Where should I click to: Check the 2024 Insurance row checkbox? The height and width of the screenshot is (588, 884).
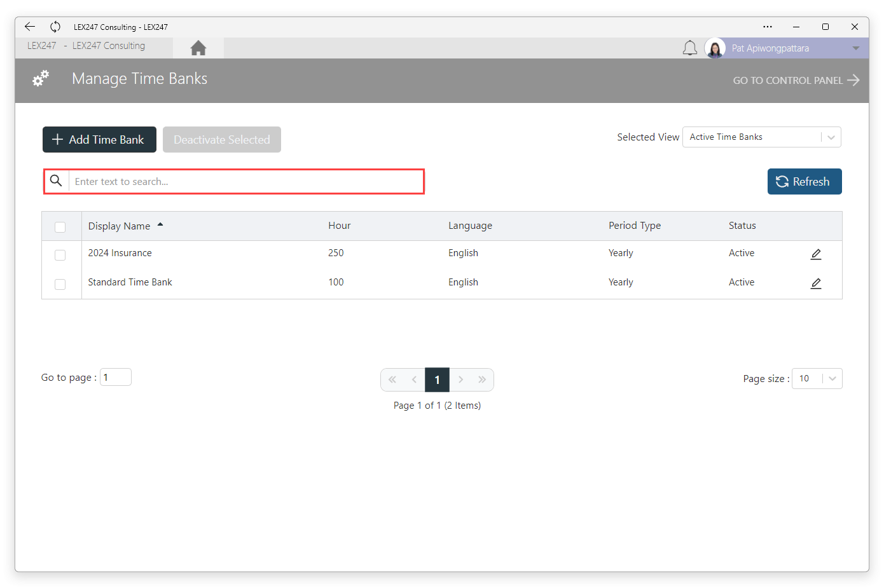[x=60, y=255]
